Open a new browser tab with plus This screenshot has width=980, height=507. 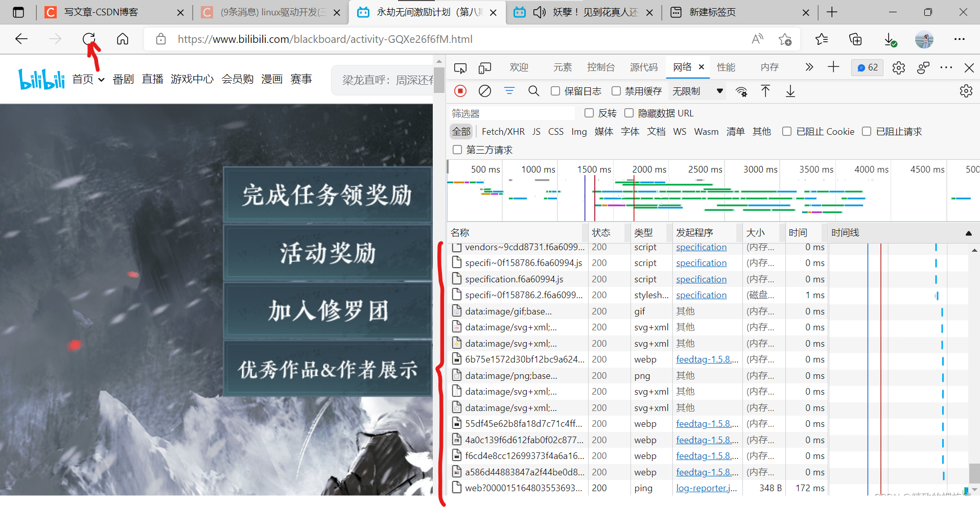point(832,12)
